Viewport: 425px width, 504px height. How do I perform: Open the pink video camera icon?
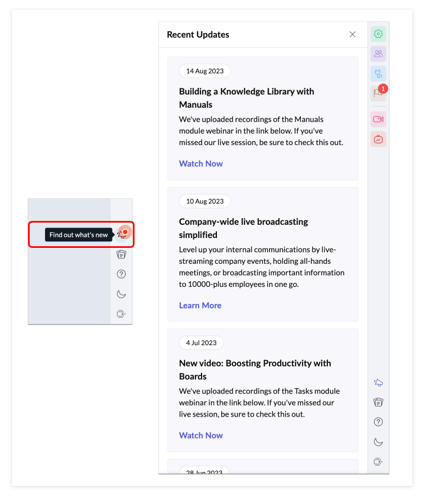coord(378,119)
